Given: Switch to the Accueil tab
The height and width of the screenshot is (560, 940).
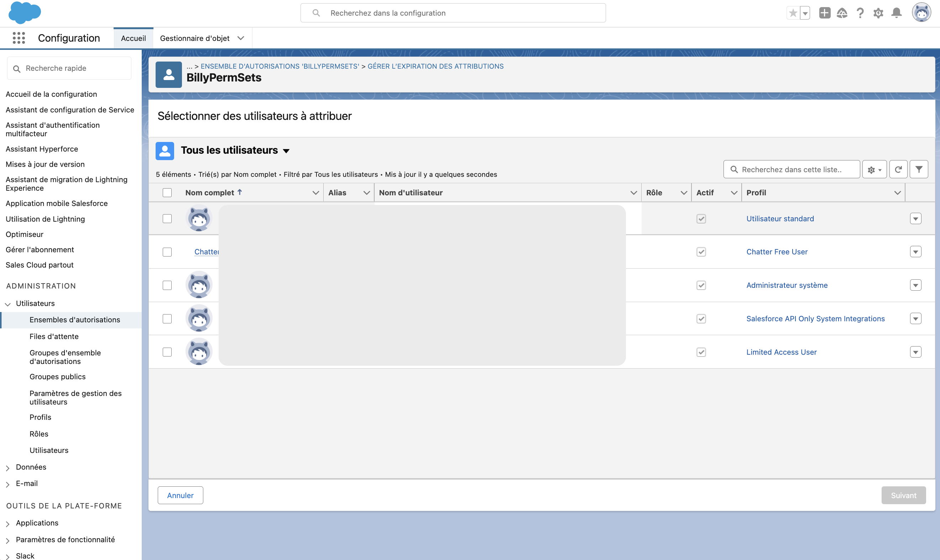Looking at the screenshot, I should [133, 38].
